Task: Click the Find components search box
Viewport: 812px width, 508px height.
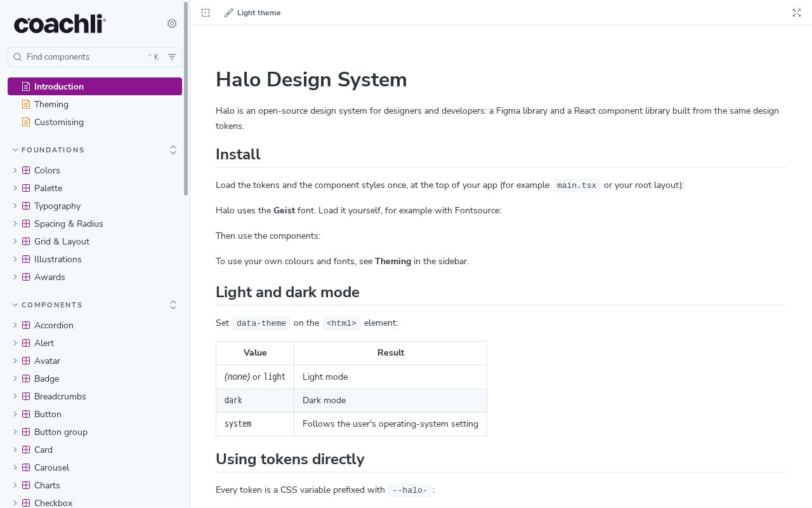Action: pos(95,57)
